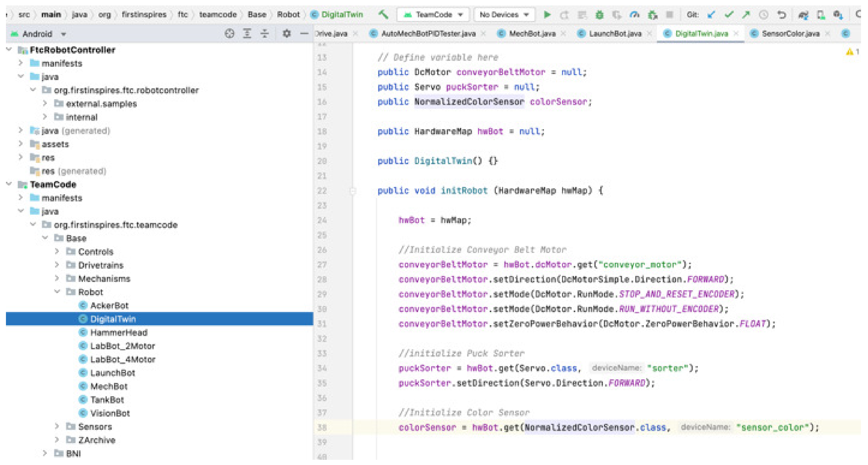
Task: Click Git commit checkmark icon
Action: coord(729,14)
